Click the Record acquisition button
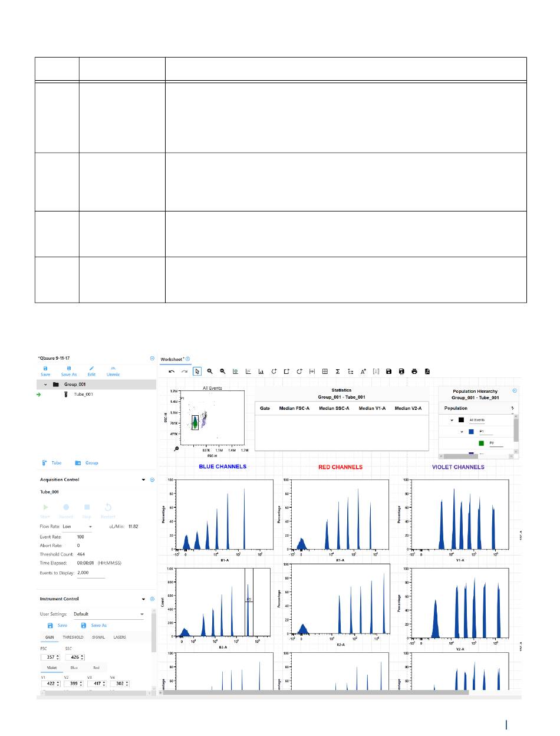This screenshot has width=560, height=736. pyautogui.click(x=66, y=510)
